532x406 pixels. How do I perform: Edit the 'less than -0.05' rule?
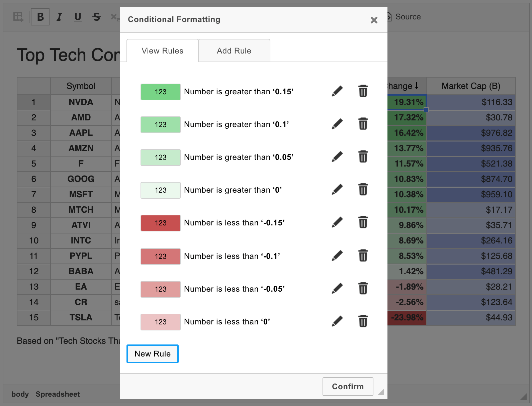[337, 289]
